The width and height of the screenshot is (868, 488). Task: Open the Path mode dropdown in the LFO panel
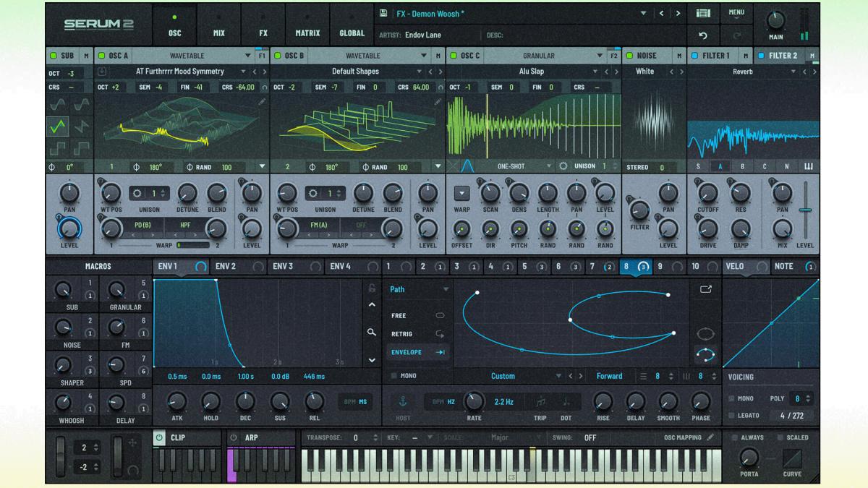click(x=420, y=288)
